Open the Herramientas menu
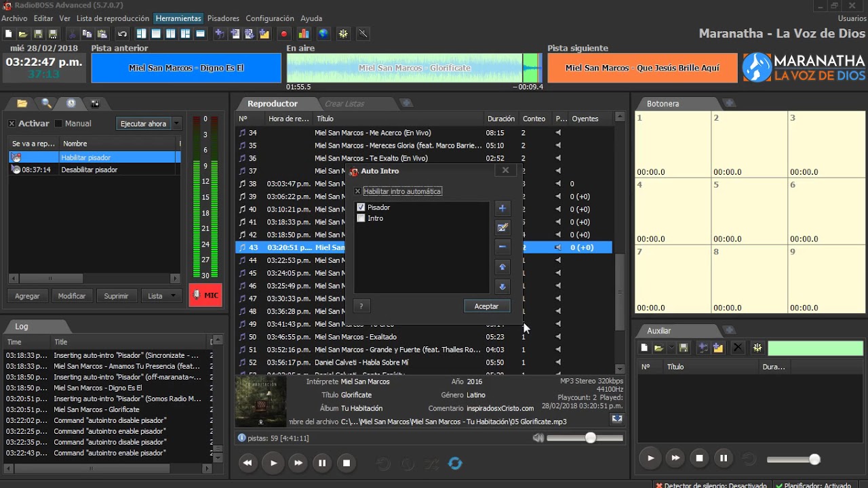Screen dimensions: 868x488 click(x=178, y=18)
